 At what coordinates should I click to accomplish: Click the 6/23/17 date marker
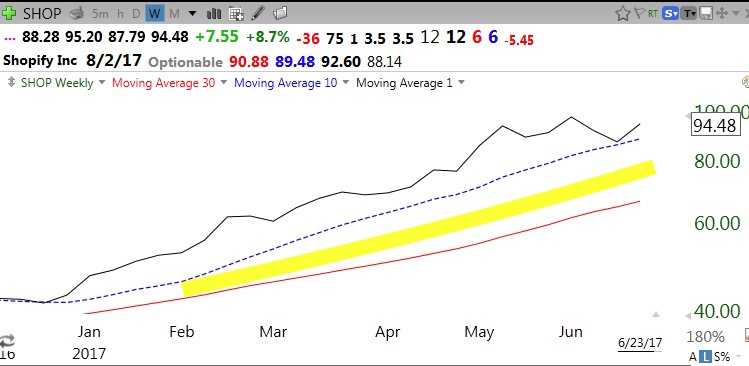click(640, 344)
